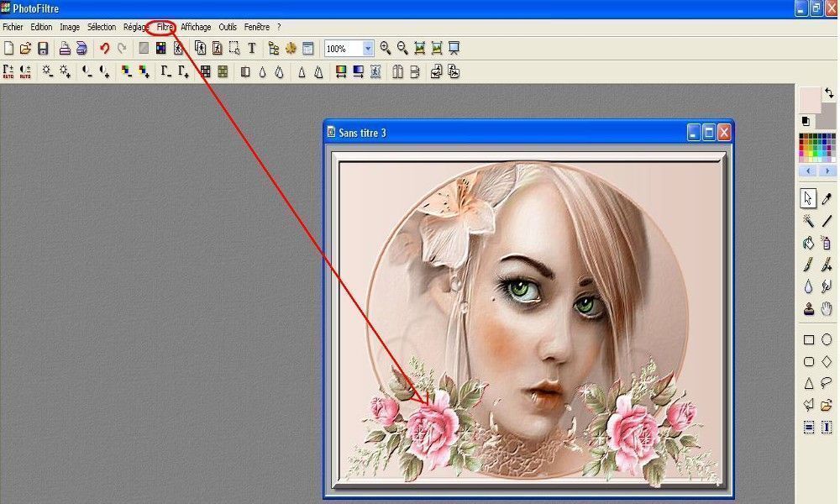Screen dimensions: 840x504
Task: Click the single drop Soften icon
Action: click(x=262, y=71)
